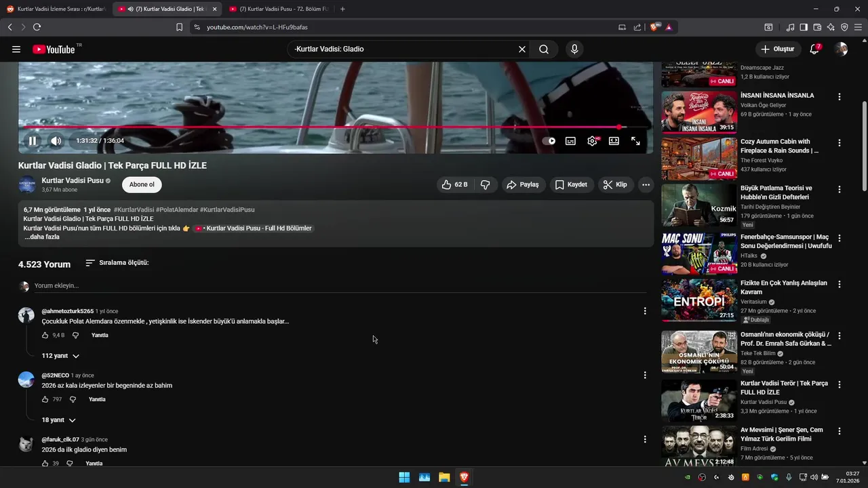Click the Yorum ekleyin comment field

tap(339, 286)
